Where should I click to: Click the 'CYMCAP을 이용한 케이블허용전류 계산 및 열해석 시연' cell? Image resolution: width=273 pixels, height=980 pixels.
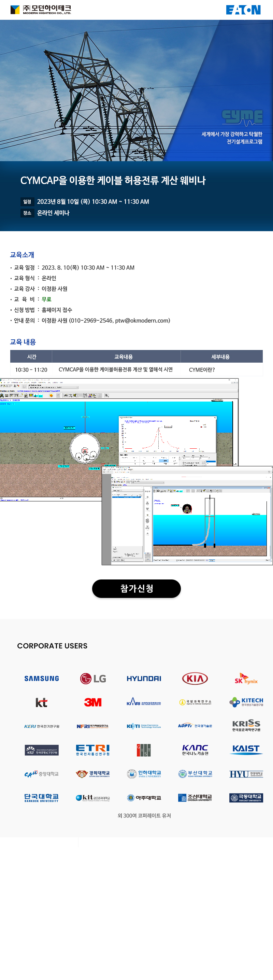(116, 370)
